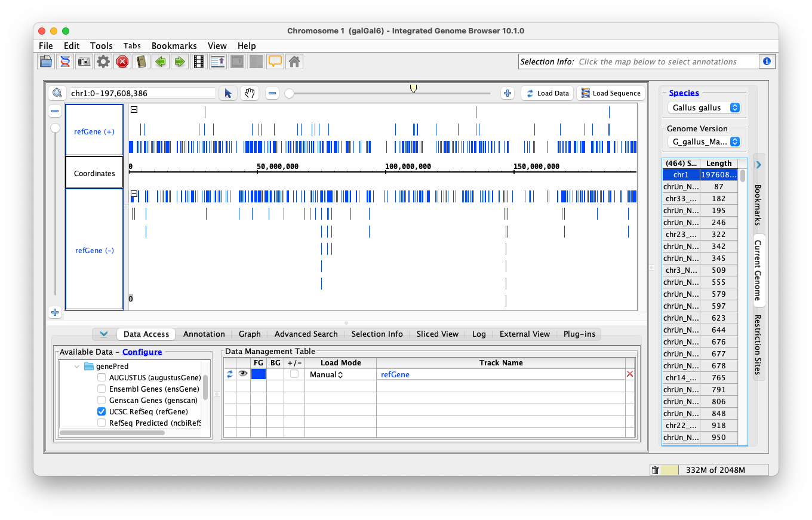This screenshot has width=812, height=520.
Task: Open the Species dropdown showing Gallus gallus
Action: 705,108
